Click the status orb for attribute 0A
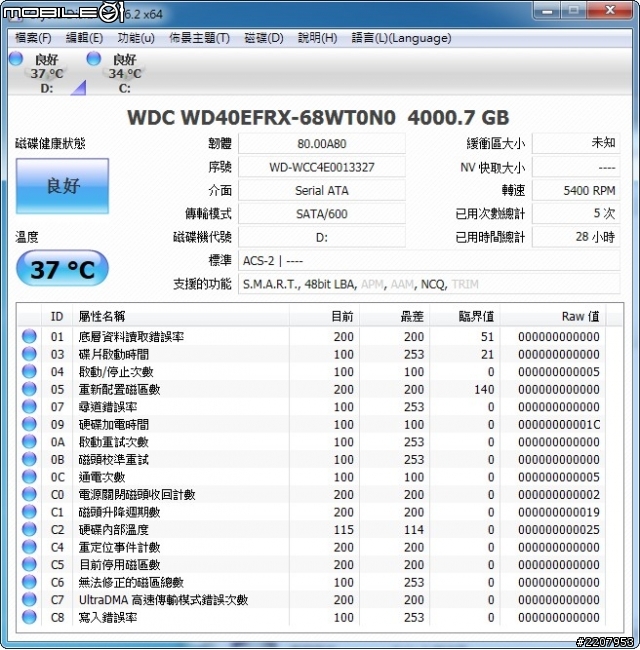Screen dimensions: 640x650 click(29, 441)
